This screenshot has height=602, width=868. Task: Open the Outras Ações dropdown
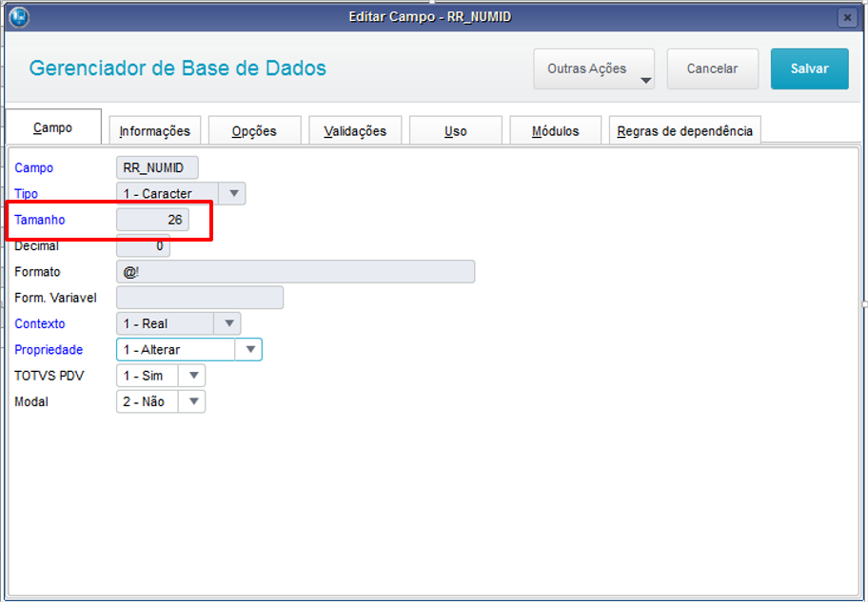click(594, 68)
